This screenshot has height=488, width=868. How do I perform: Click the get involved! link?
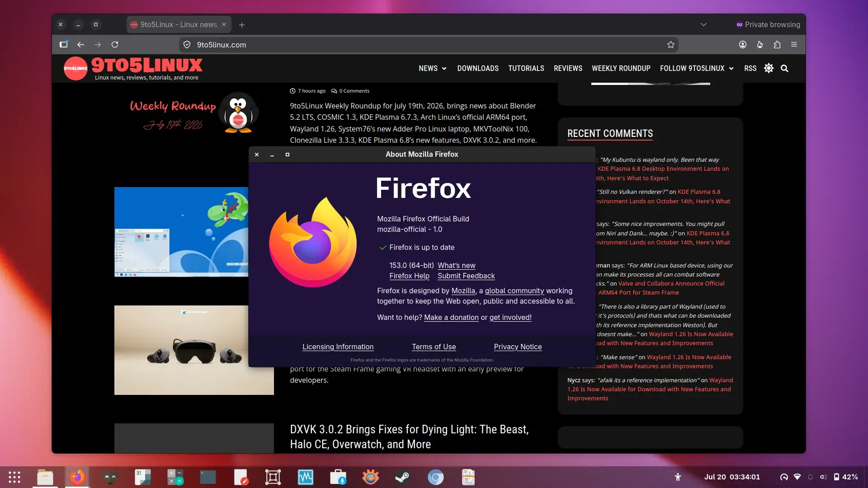(510, 317)
